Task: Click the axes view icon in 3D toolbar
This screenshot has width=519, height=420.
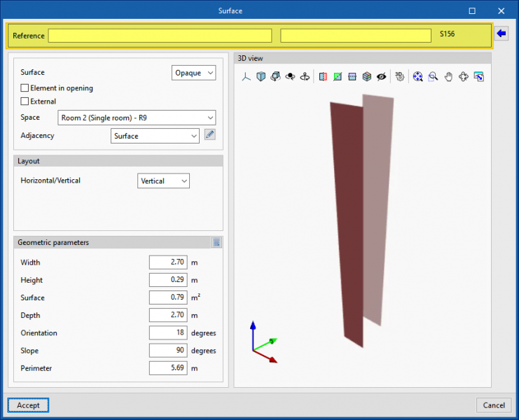Action: click(246, 76)
